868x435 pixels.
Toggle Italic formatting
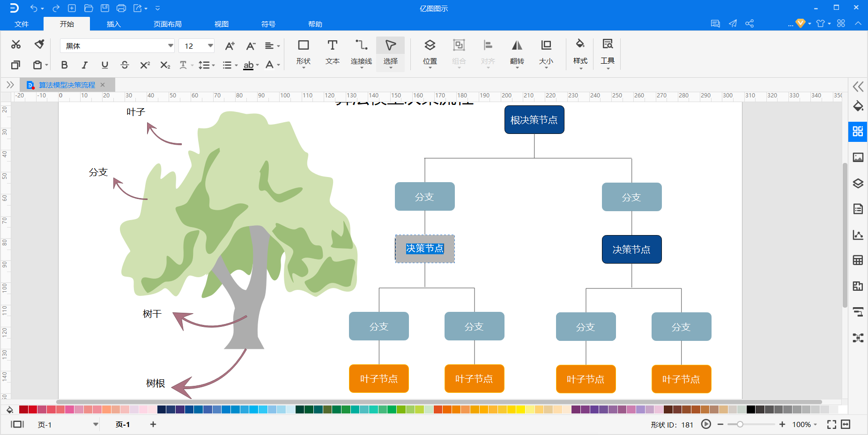[x=84, y=65]
